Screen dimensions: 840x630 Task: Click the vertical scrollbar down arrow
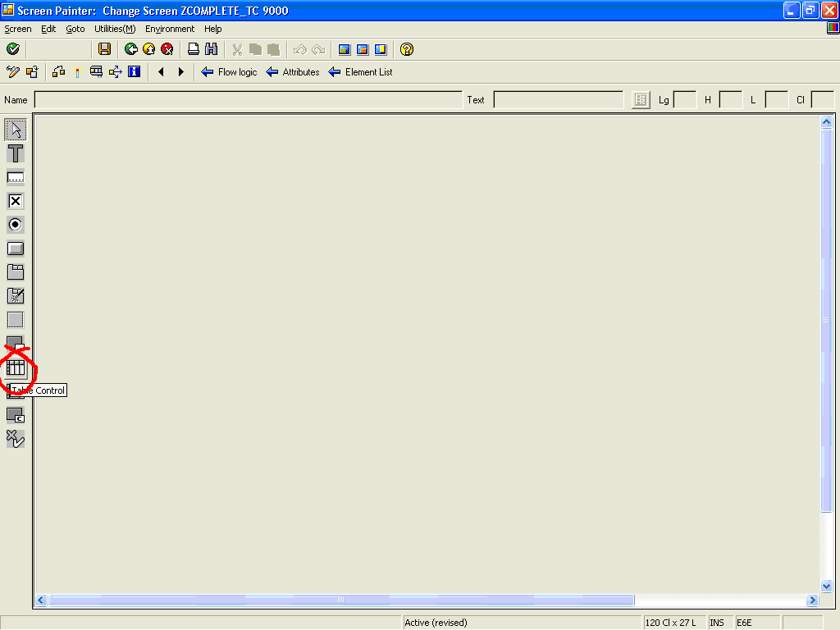point(827,587)
